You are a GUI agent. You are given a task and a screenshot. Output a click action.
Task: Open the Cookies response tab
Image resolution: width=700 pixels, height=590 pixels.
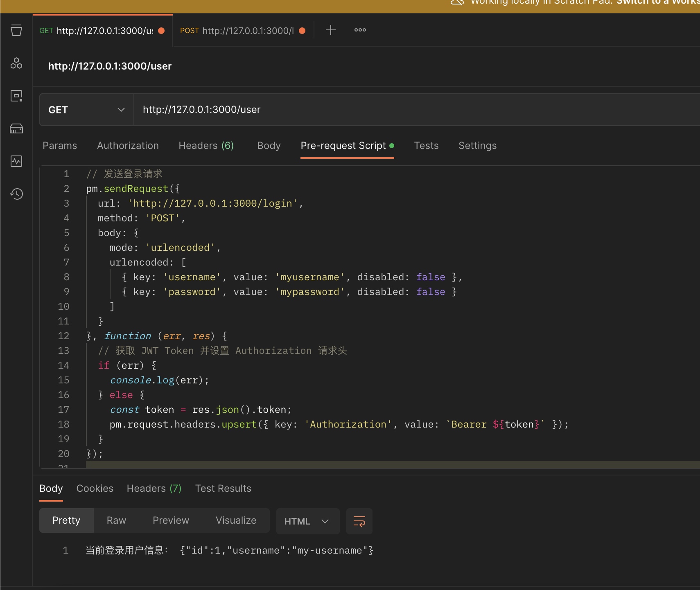(x=95, y=489)
